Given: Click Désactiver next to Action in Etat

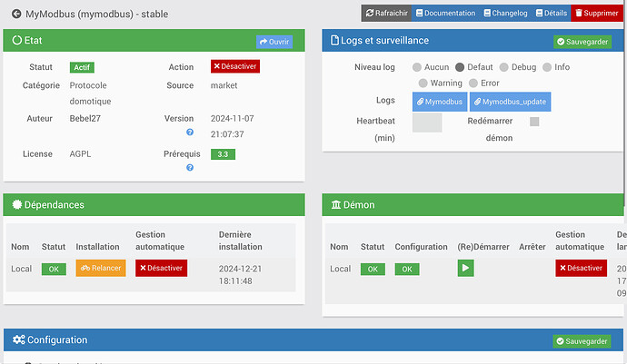Looking at the screenshot, I should (x=235, y=66).
